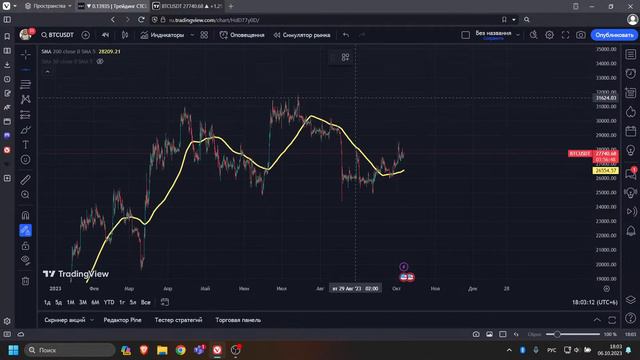Viewport: 640px width, 360px height.
Task: Open price scale settings gear
Action: click(x=607, y=289)
